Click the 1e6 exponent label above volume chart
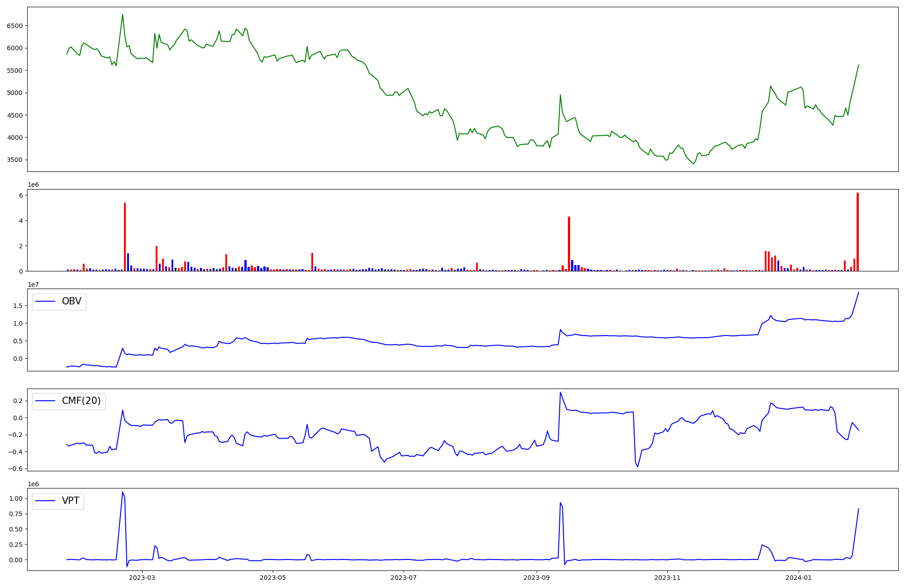 pos(33,185)
